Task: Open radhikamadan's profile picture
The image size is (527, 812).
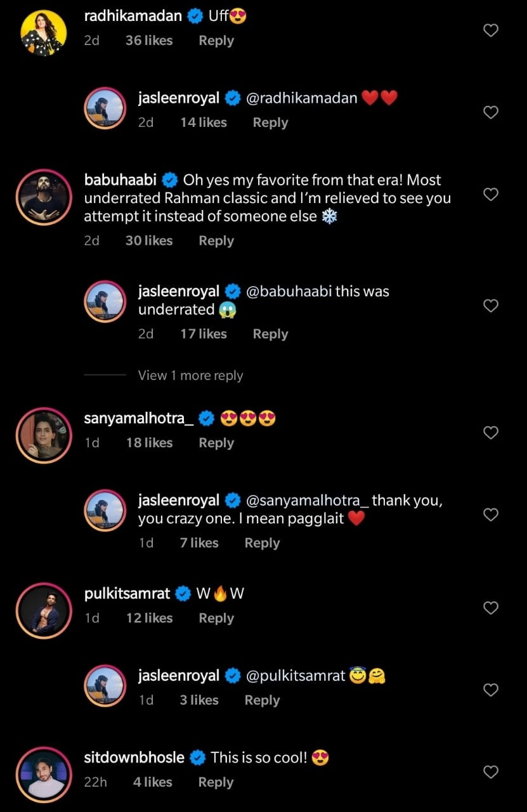Action: tap(43, 33)
